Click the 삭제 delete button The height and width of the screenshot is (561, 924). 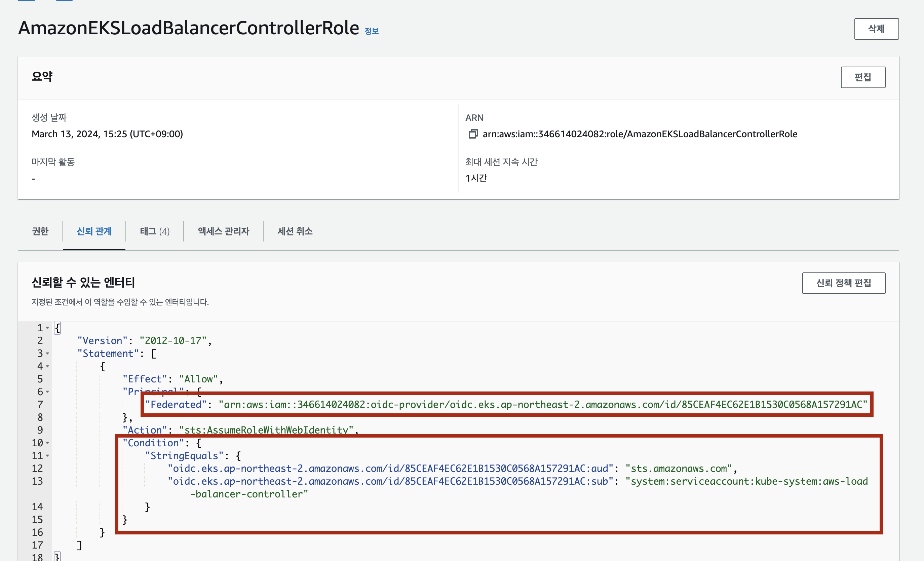click(876, 29)
